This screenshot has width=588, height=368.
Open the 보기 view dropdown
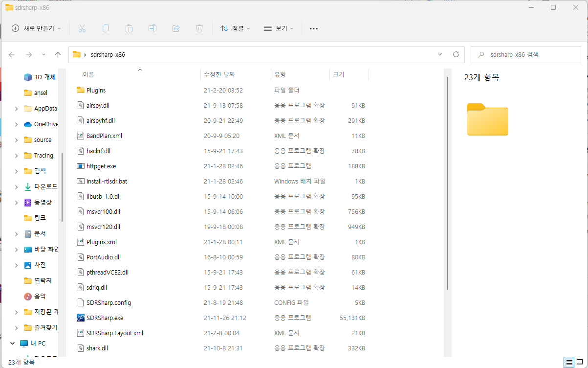279,28
